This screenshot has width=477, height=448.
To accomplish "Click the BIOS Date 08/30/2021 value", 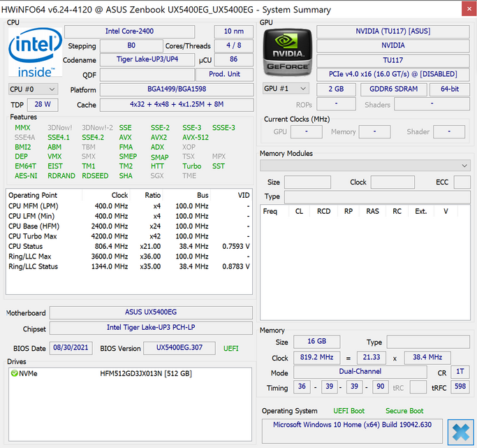I will coord(71,348).
